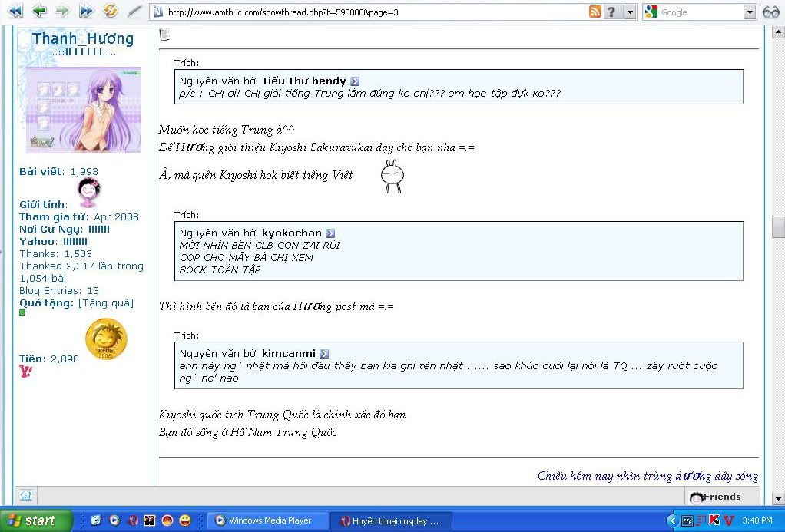Go to kimcanmi's quoted post arrow icon
The height and width of the screenshot is (532, 785).
click(324, 354)
